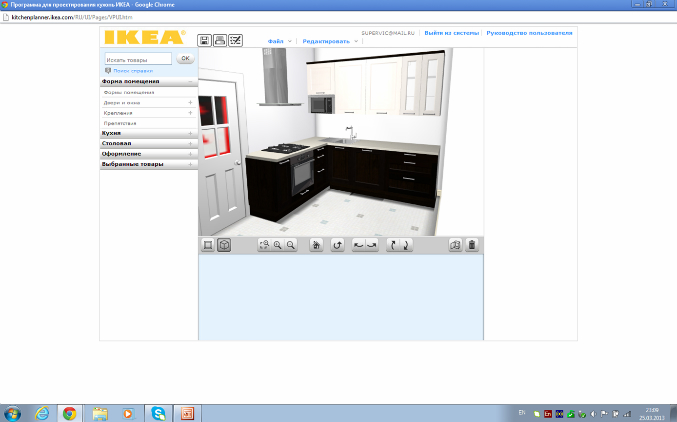This screenshot has width=677, height=422.
Task: Expand the Кухня section
Action: point(148,133)
